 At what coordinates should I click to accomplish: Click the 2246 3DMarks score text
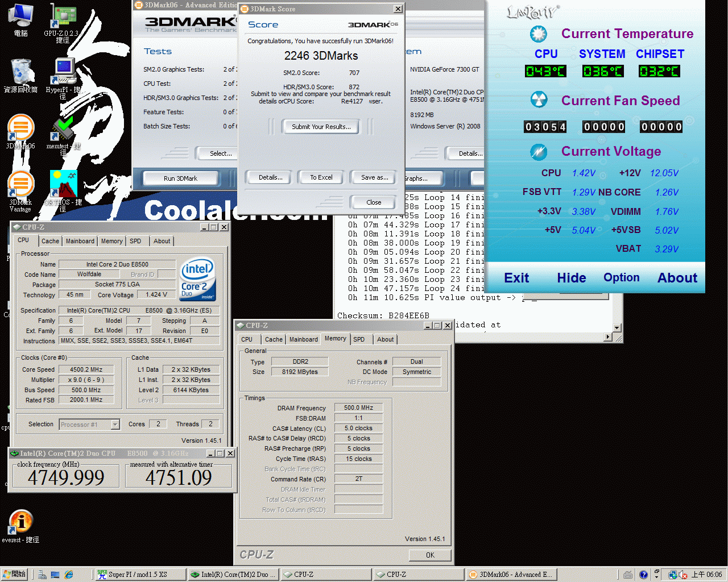tap(321, 56)
